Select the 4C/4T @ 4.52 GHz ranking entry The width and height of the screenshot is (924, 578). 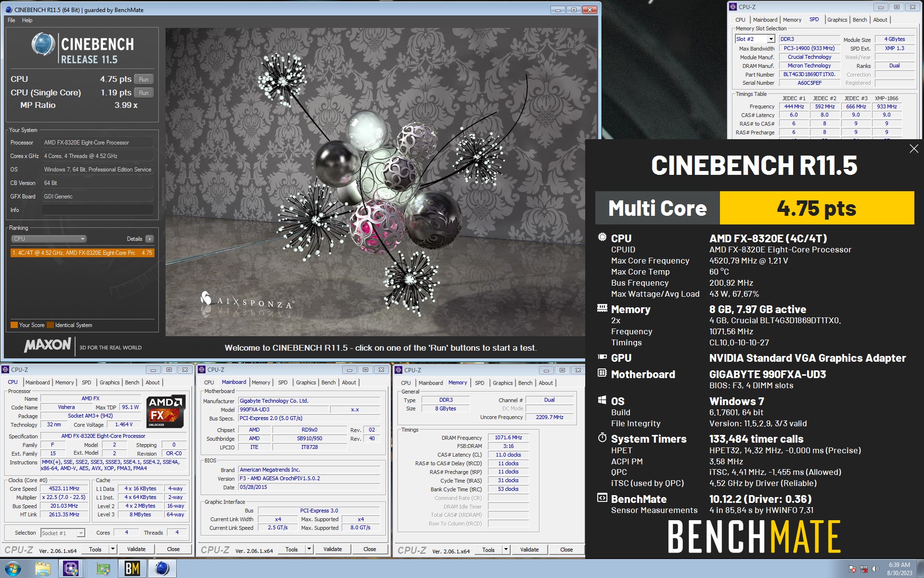click(82, 253)
